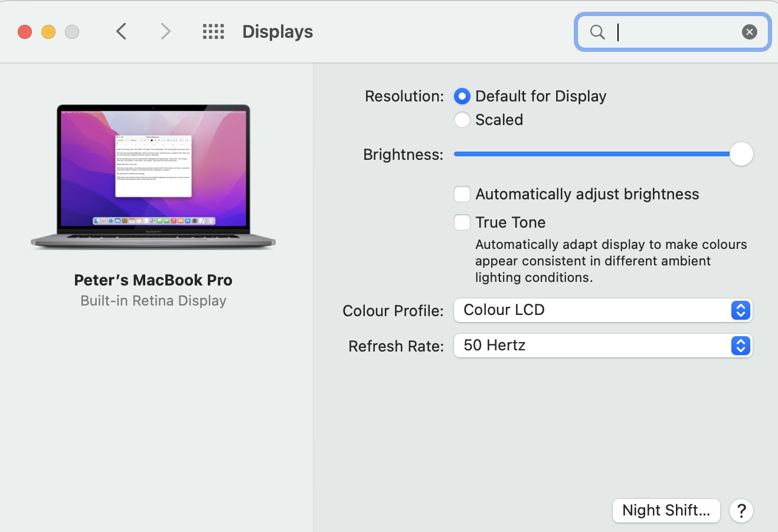Minimize the Displays window
778x532 pixels.
48,32
